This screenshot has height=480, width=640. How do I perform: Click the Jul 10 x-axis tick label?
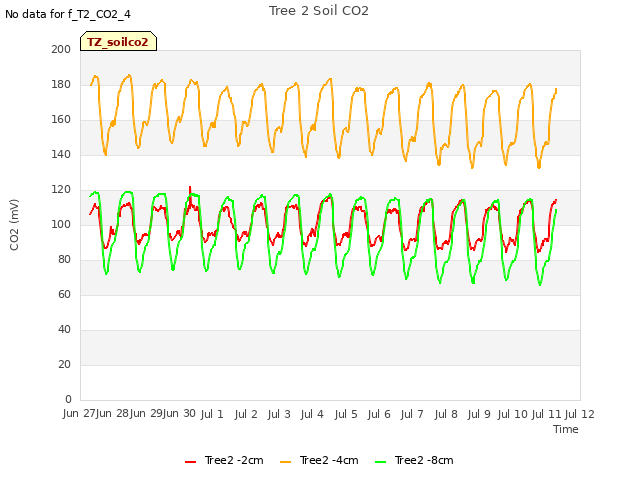[513, 414]
